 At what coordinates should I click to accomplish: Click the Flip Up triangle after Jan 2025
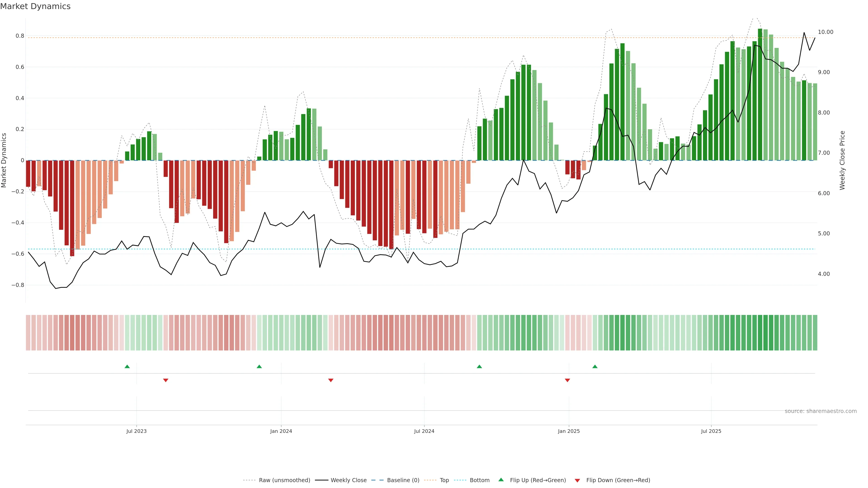(595, 366)
